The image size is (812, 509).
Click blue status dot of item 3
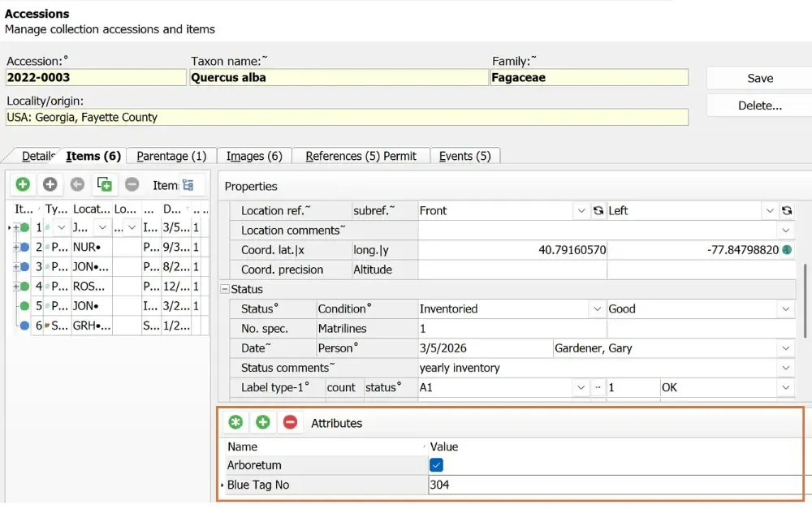(25, 266)
